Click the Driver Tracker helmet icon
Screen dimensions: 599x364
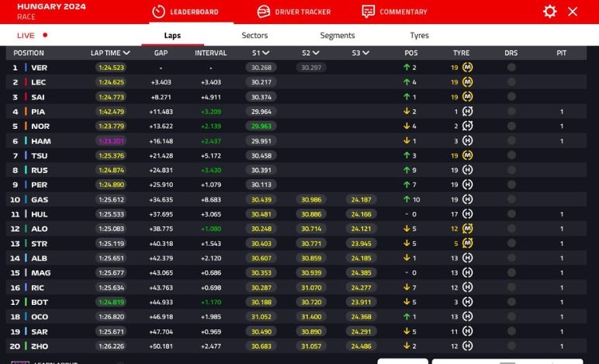(264, 12)
